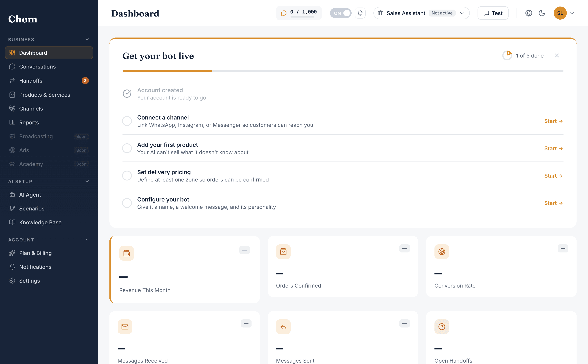
Task: Open the AI Agent page
Action: coord(49,195)
